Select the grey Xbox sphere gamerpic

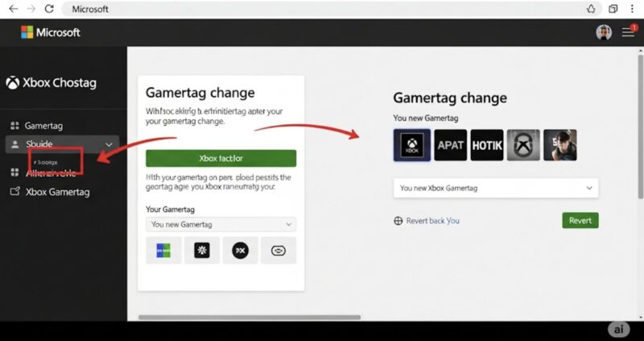pos(523,145)
